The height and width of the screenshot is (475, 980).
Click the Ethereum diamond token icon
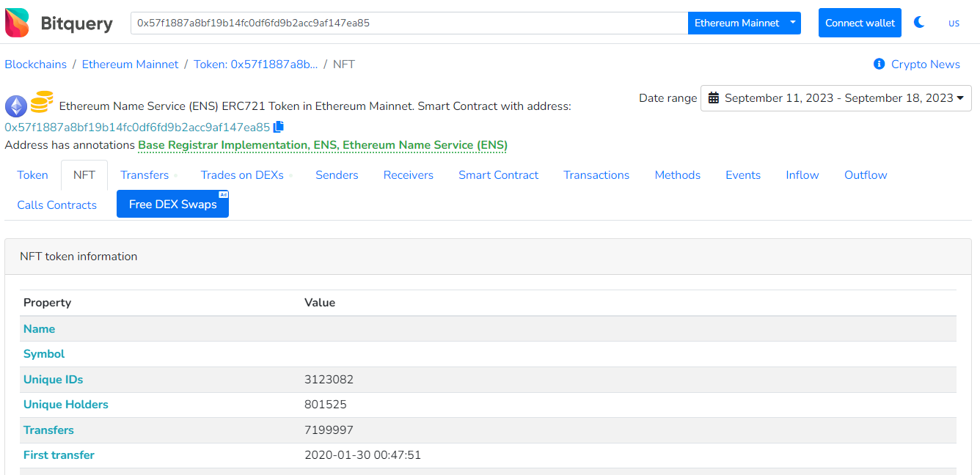coord(16,106)
